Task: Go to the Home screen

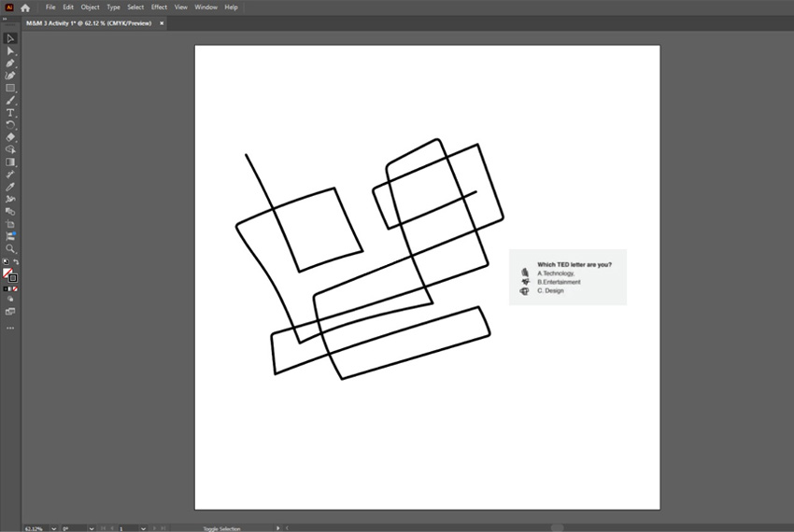Action: (x=25, y=7)
